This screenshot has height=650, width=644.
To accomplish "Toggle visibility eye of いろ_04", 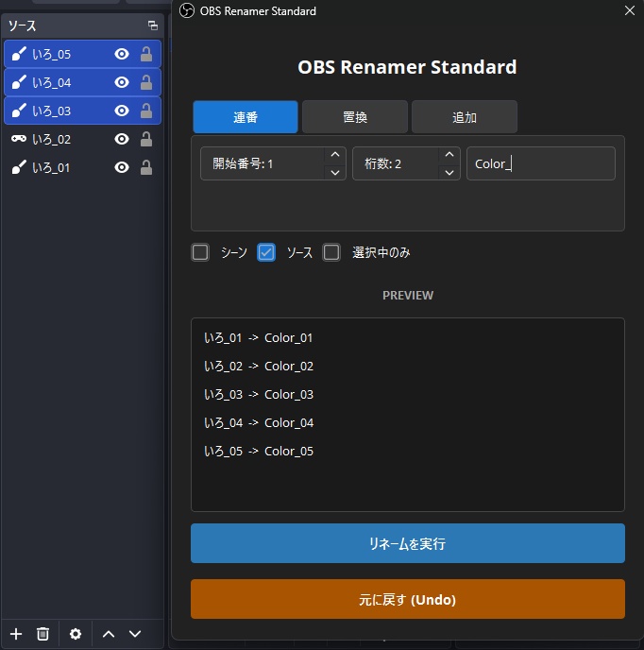I will point(122,82).
